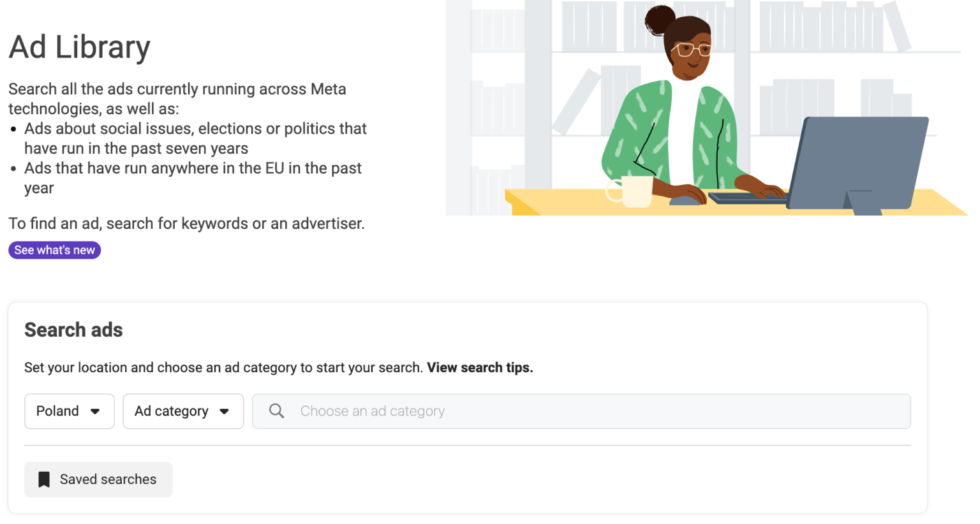Expand the Ad category dropdown

click(183, 411)
